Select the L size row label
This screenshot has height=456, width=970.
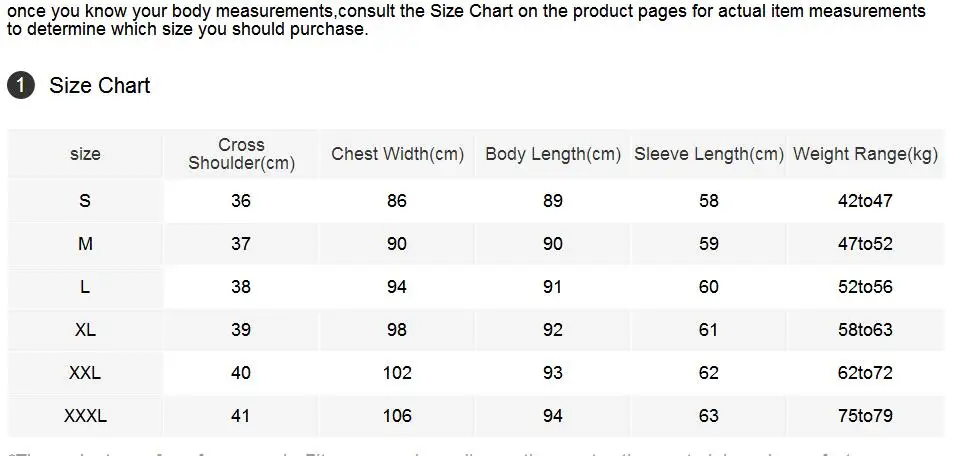85,286
